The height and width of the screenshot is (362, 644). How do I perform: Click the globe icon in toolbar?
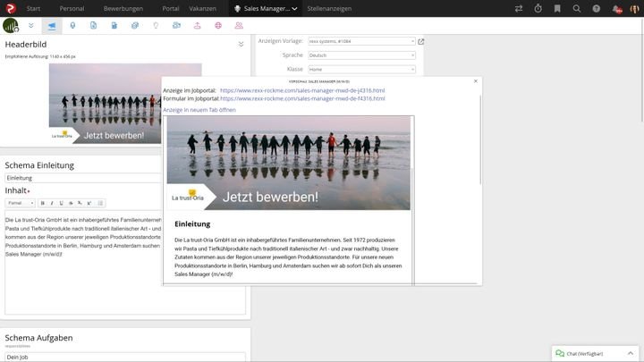[x=217, y=25]
